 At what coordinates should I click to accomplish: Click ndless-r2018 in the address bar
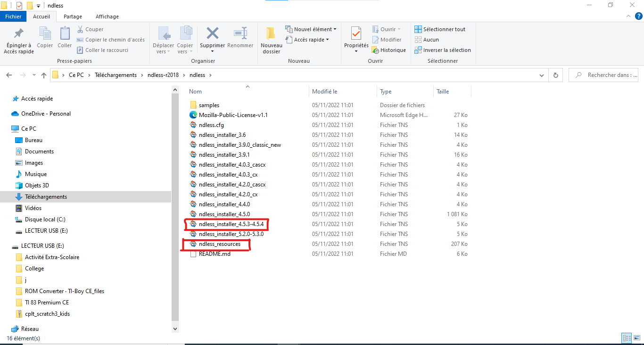tap(163, 75)
